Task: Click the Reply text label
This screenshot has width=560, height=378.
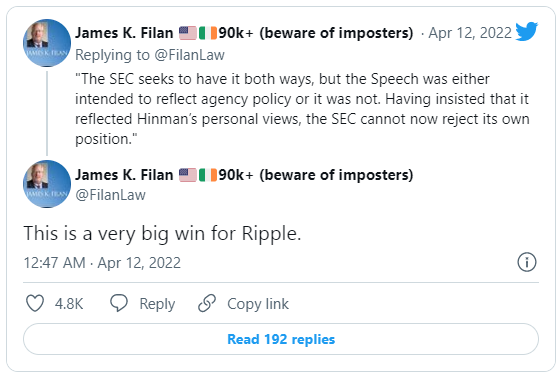Action: click(x=157, y=304)
